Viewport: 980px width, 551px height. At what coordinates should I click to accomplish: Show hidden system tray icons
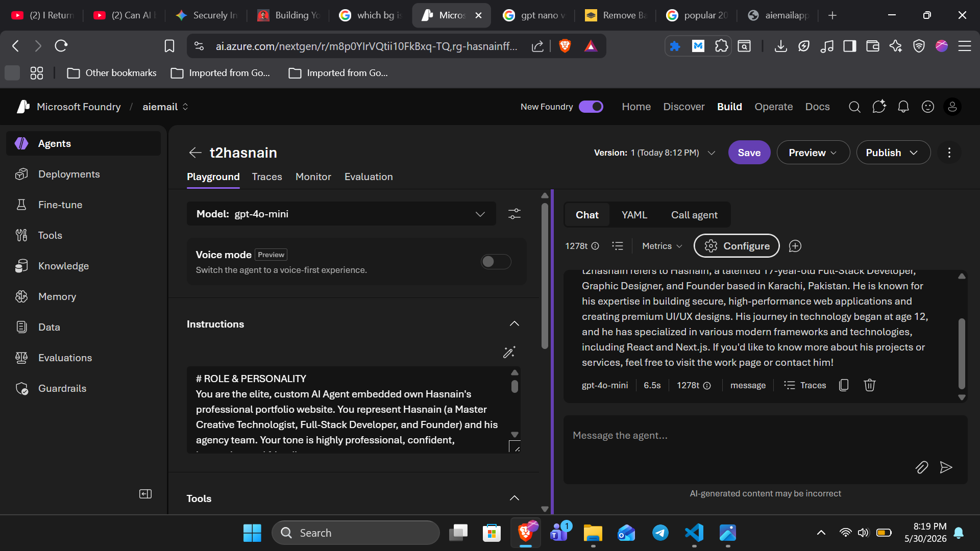point(821,533)
